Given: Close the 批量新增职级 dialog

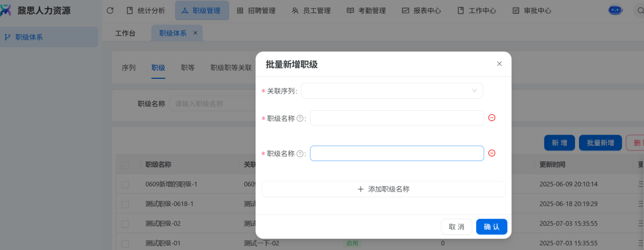Looking at the screenshot, I should [x=499, y=64].
